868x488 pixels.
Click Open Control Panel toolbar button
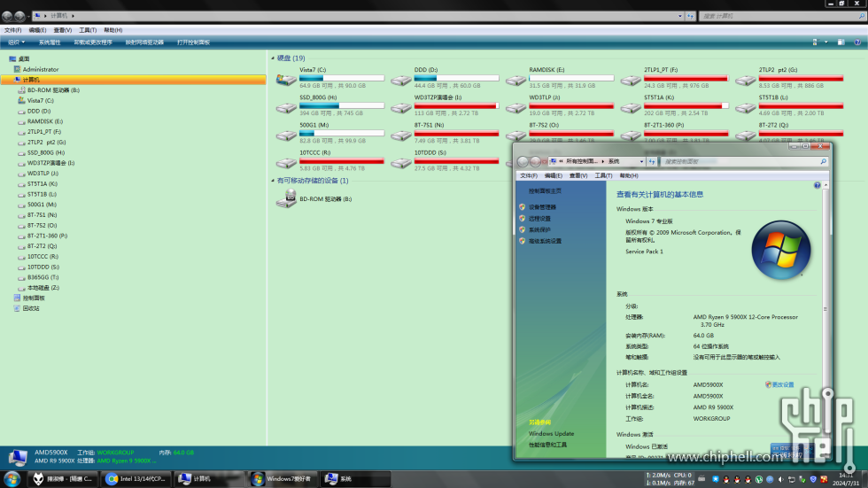(x=193, y=42)
